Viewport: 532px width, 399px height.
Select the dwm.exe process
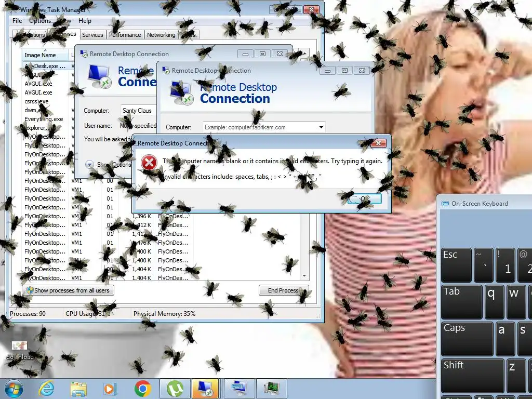34,110
